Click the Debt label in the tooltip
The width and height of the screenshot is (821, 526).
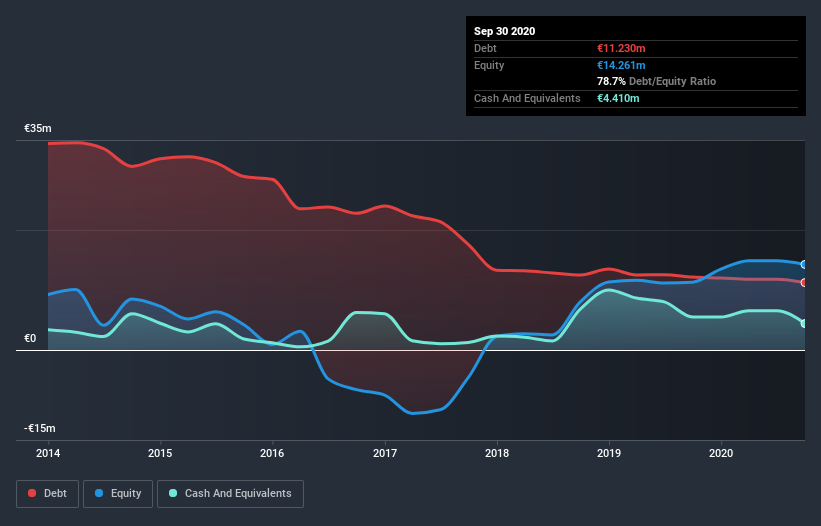point(485,48)
